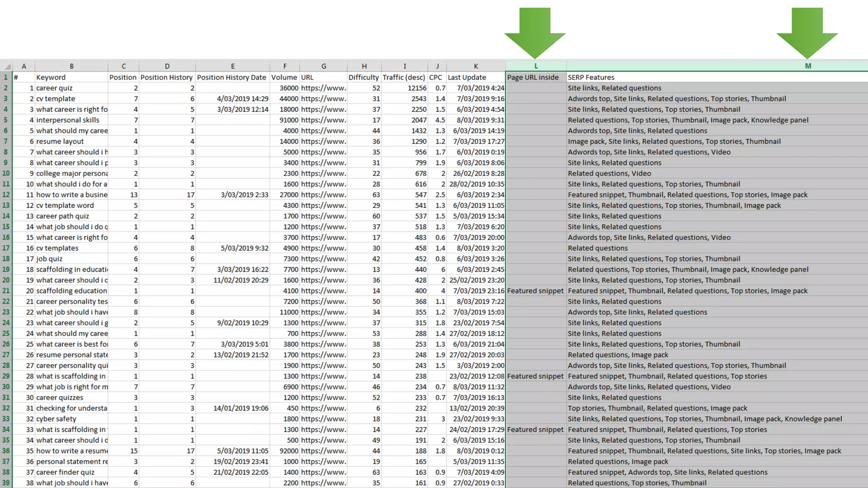This screenshot has height=488, width=868.
Task: Open URL link in row 2
Action: click(323, 88)
